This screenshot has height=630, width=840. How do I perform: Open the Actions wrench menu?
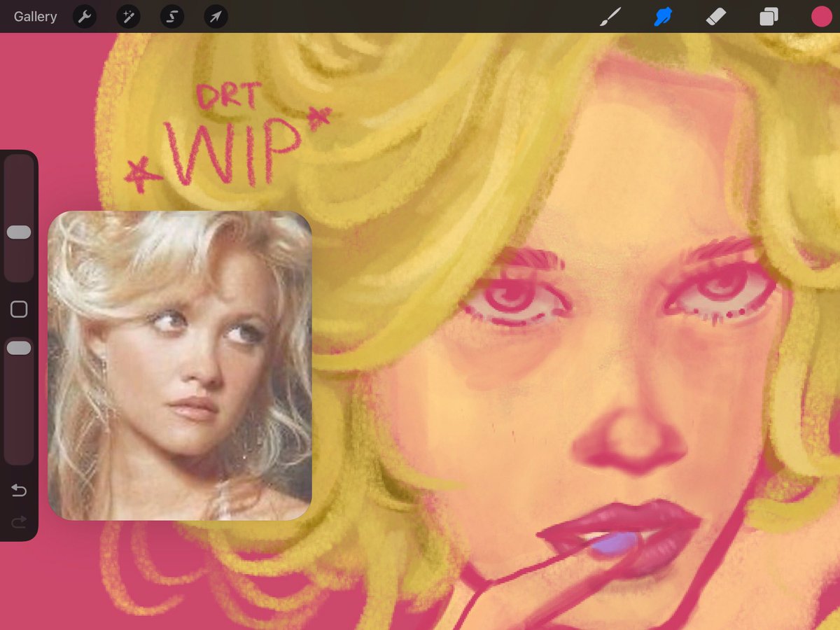85,17
